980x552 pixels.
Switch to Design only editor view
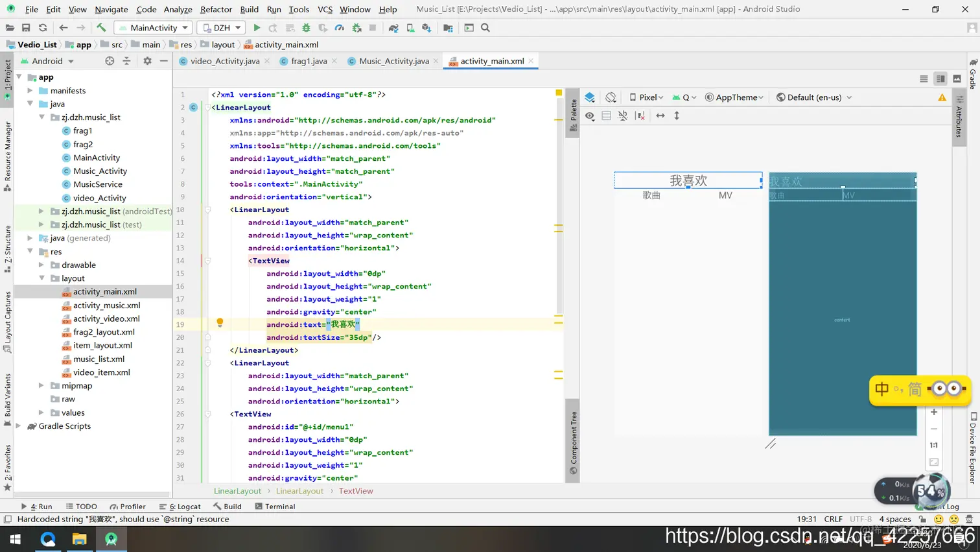[957, 78]
